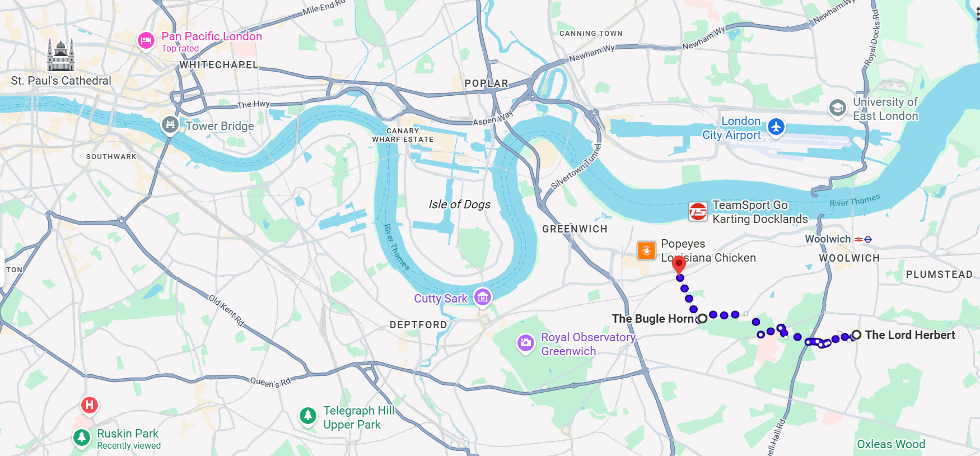
Task: Select The Lord Herbert waypoint circle
Action: [856, 335]
